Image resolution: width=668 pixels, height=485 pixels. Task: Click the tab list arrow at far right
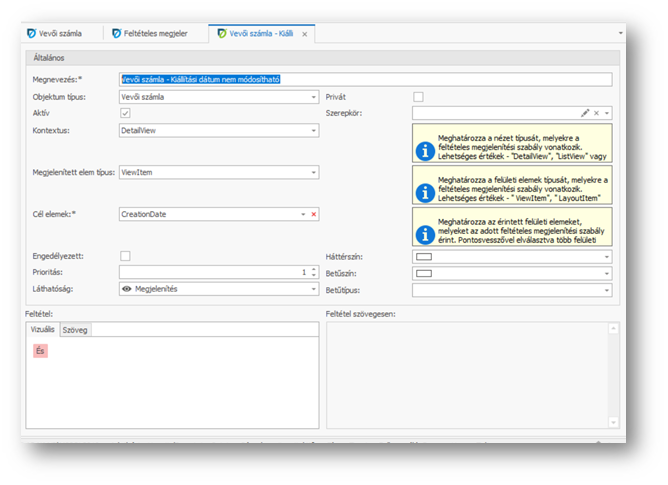[620, 33]
